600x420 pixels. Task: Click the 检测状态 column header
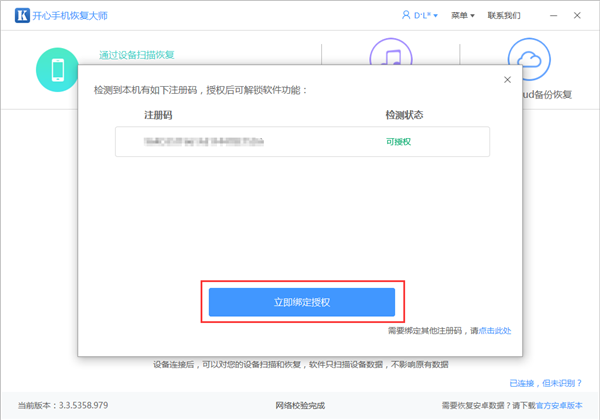(x=404, y=115)
